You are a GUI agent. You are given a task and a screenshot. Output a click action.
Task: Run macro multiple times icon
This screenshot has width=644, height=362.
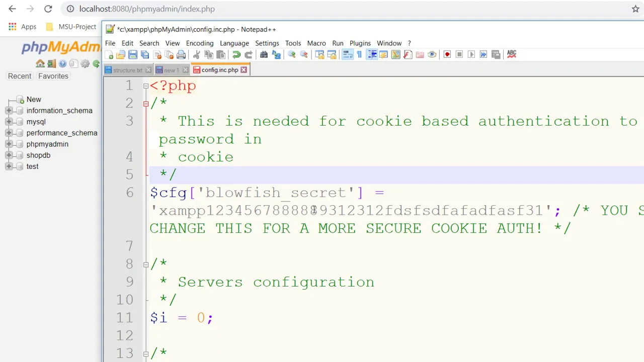coord(484,54)
